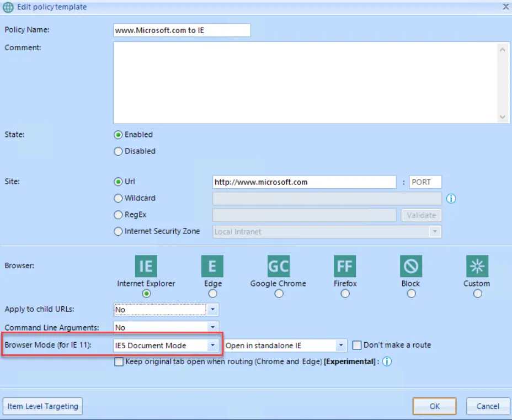Check Don't make a route

point(357,345)
